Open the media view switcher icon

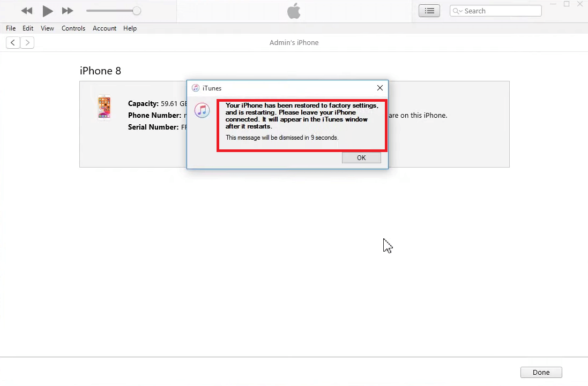[429, 10]
